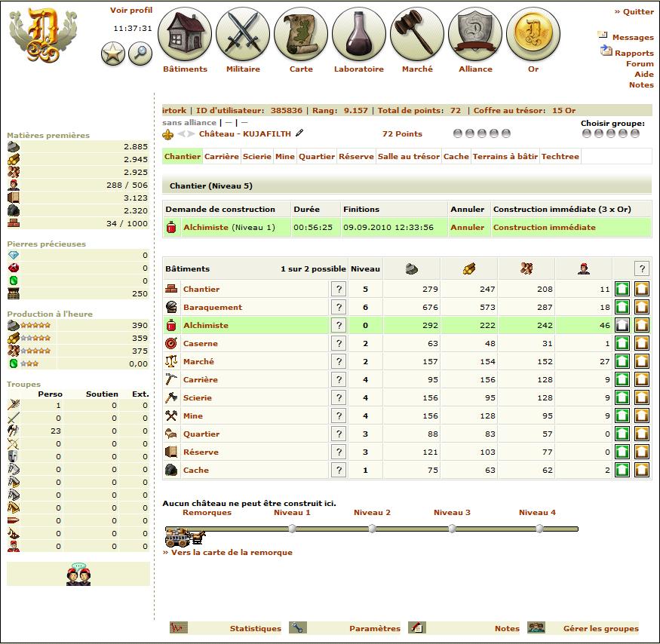Click the pencil icon to rename château
Image resolution: width=660 pixels, height=644 pixels.
[x=299, y=133]
